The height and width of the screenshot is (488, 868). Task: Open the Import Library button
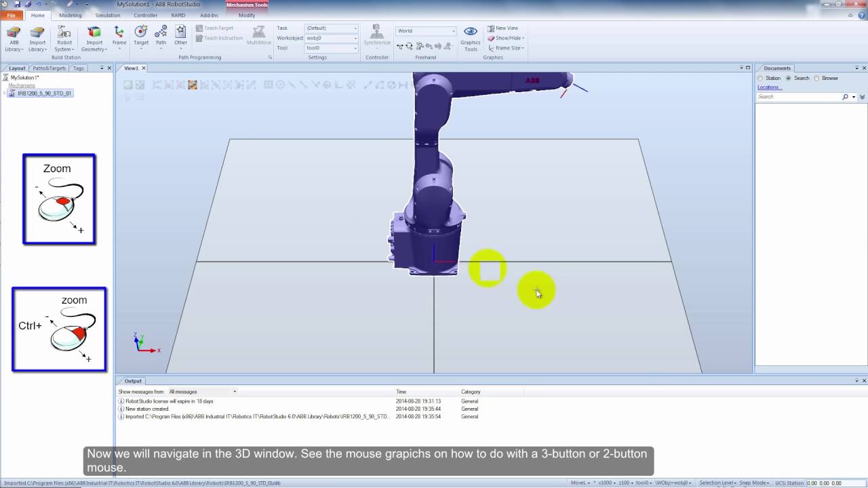coord(37,39)
